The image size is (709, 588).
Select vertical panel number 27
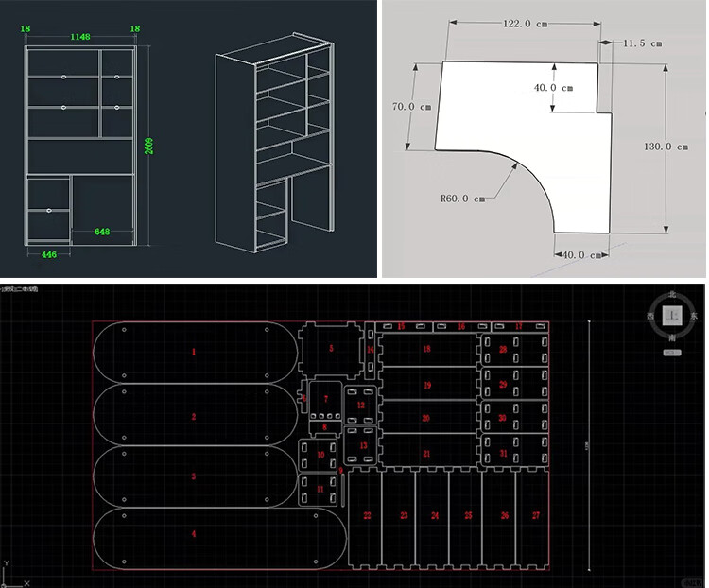click(536, 515)
